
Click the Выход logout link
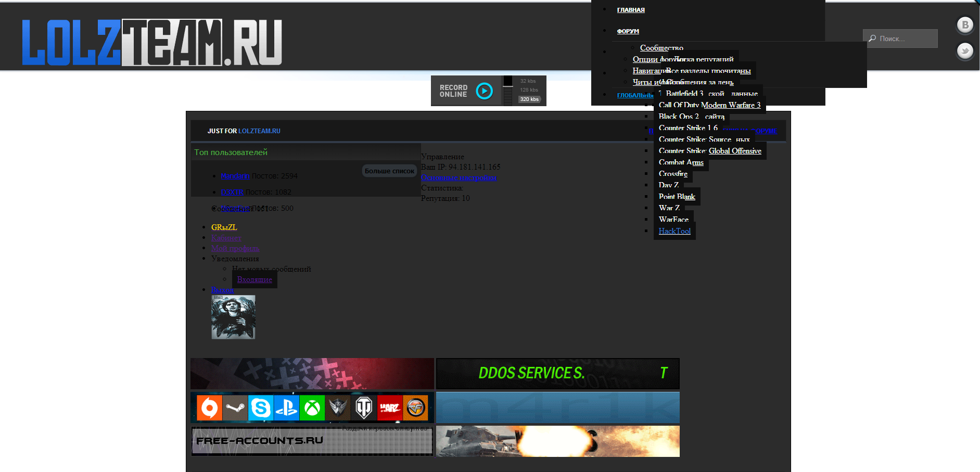coord(222,290)
